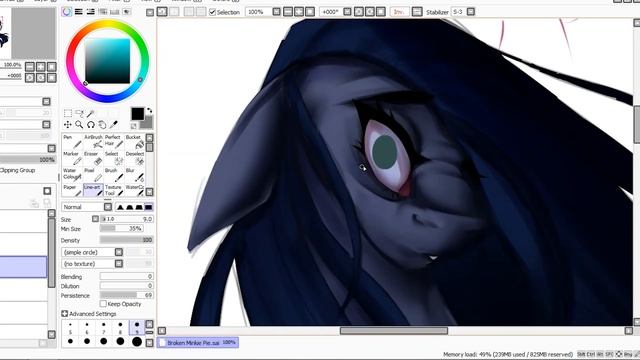Viewport: 640px width, 360px height.
Task: Select the Eraser tool
Action: 93,158
